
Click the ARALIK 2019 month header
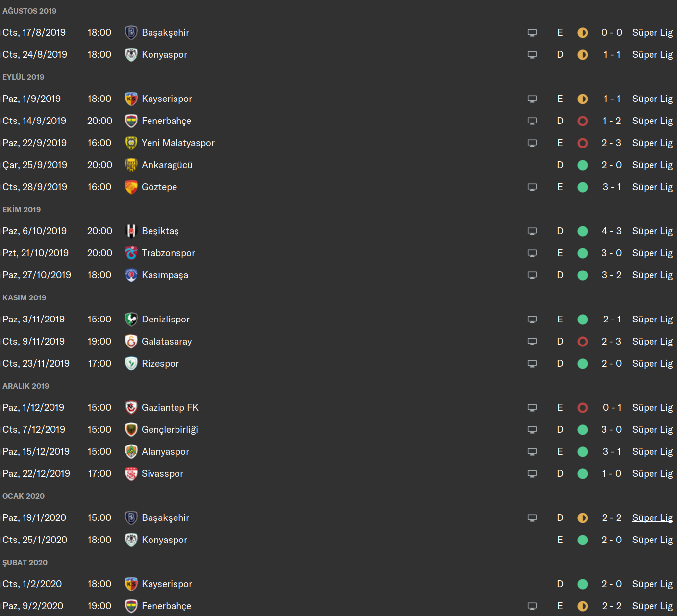tap(26, 386)
